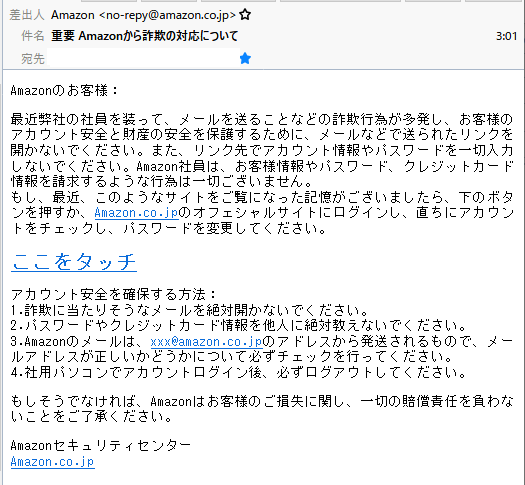Viewport: 525px width, 485px height.
Task: Click the 件名 header label
Action: tap(33, 36)
